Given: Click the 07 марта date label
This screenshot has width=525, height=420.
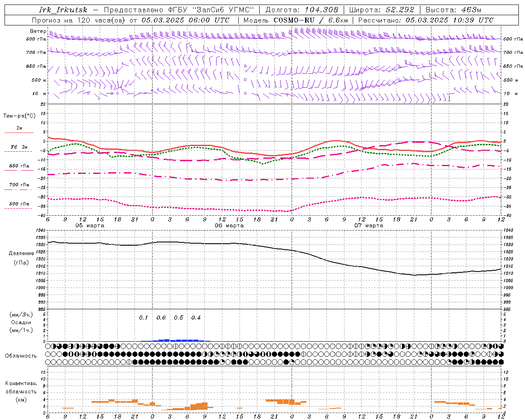Looking at the screenshot, I should (x=369, y=225).
